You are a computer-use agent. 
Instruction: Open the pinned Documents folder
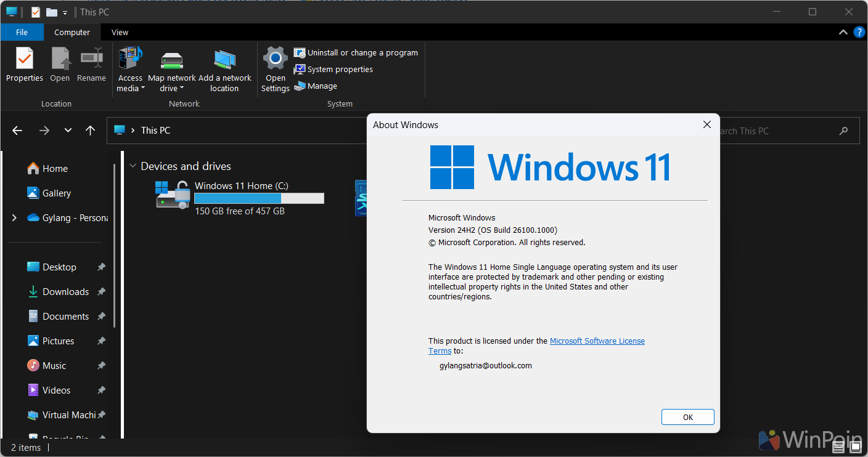click(59, 316)
